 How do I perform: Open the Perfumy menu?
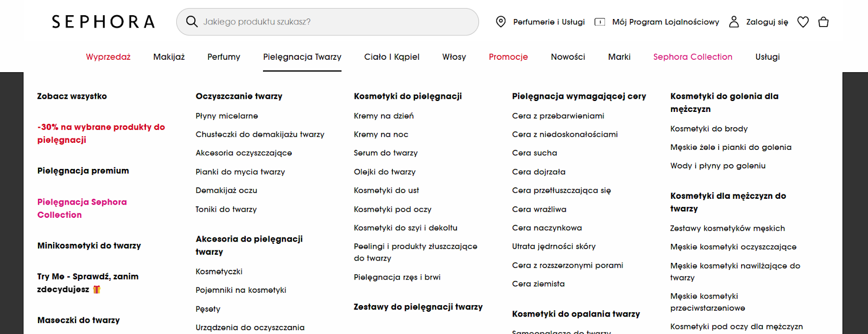224,57
